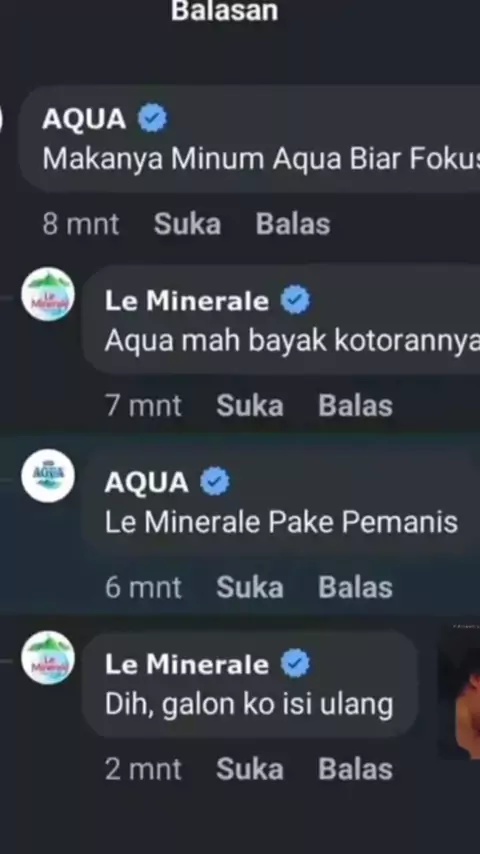Reply to the 6 mnt AQUA comment
The height and width of the screenshot is (854, 480).
[x=355, y=587]
